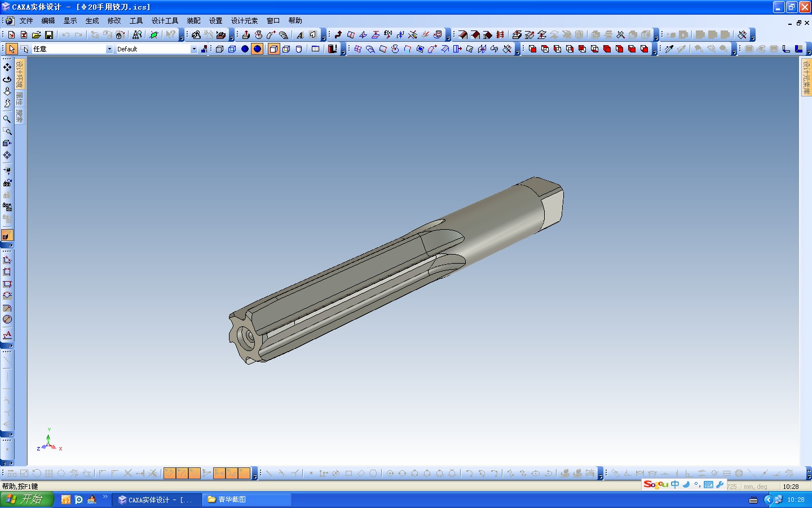
Task: Switch to the CAXA实体设计 taskbar button
Action: tap(156, 500)
